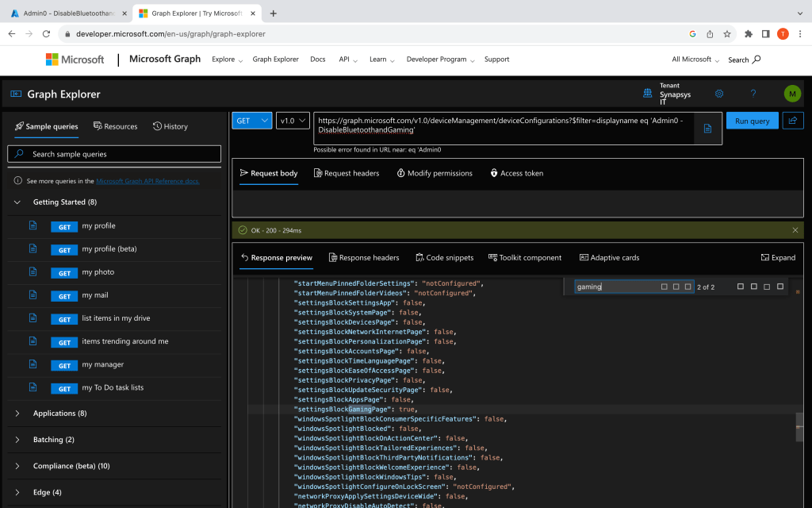Dismiss the OK 200 status message
812x508 pixels.
pyautogui.click(x=795, y=230)
